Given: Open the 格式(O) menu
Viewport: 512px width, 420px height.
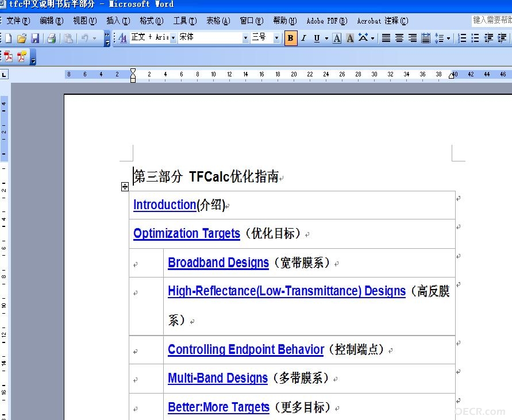Looking at the screenshot, I should coord(152,21).
